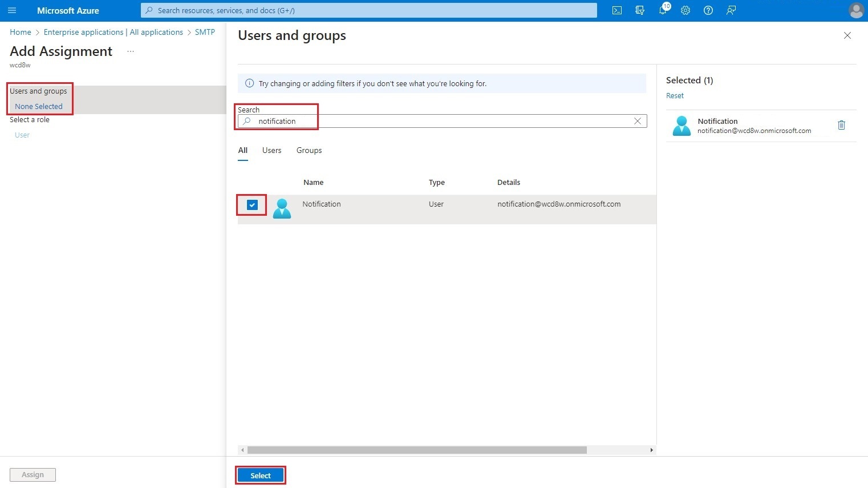The image size is (868, 488).
Task: Open the Feedback panel
Action: coord(731,10)
